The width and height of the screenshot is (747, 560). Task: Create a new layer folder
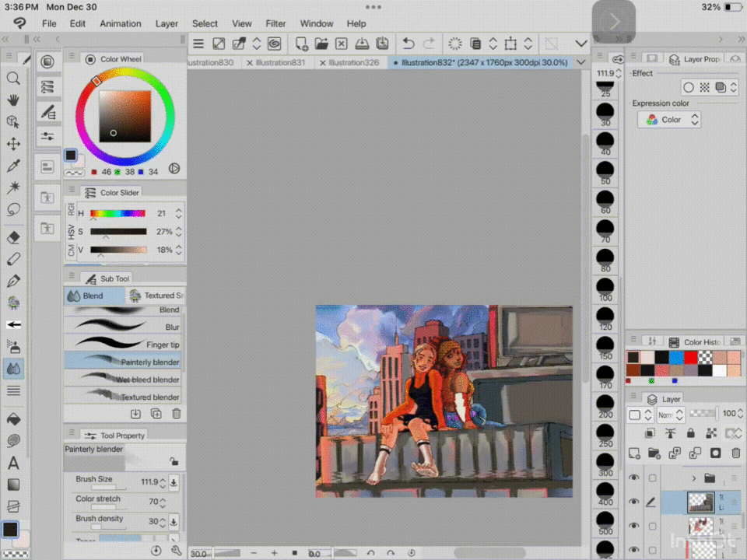(654, 453)
